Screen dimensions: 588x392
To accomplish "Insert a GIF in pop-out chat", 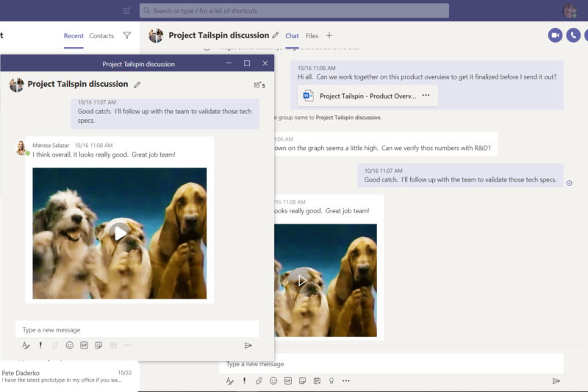I will pos(84,345).
